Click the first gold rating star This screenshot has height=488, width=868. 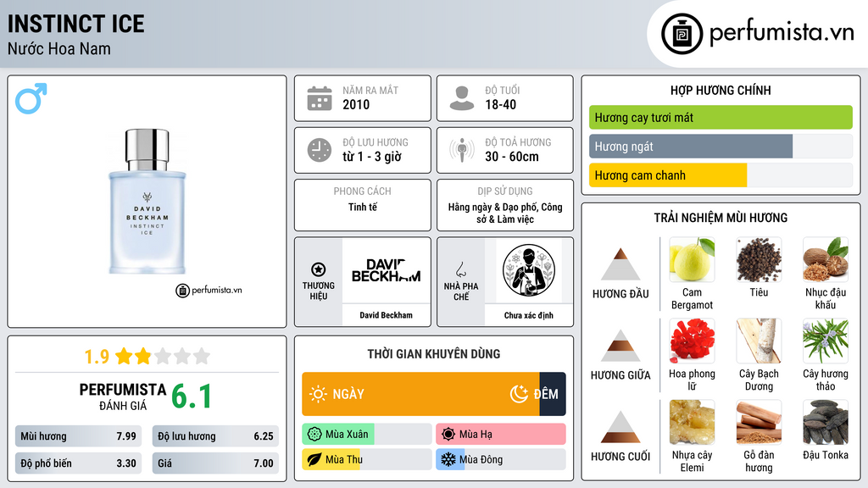[x=124, y=356]
